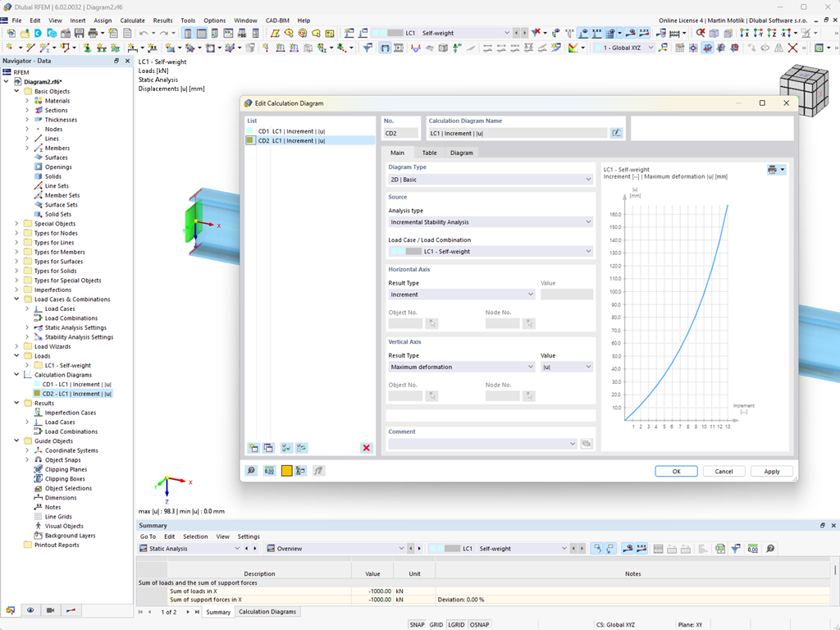The image size is (840, 630).
Task: Delete the selected diagram with the red X
Action: point(366,448)
